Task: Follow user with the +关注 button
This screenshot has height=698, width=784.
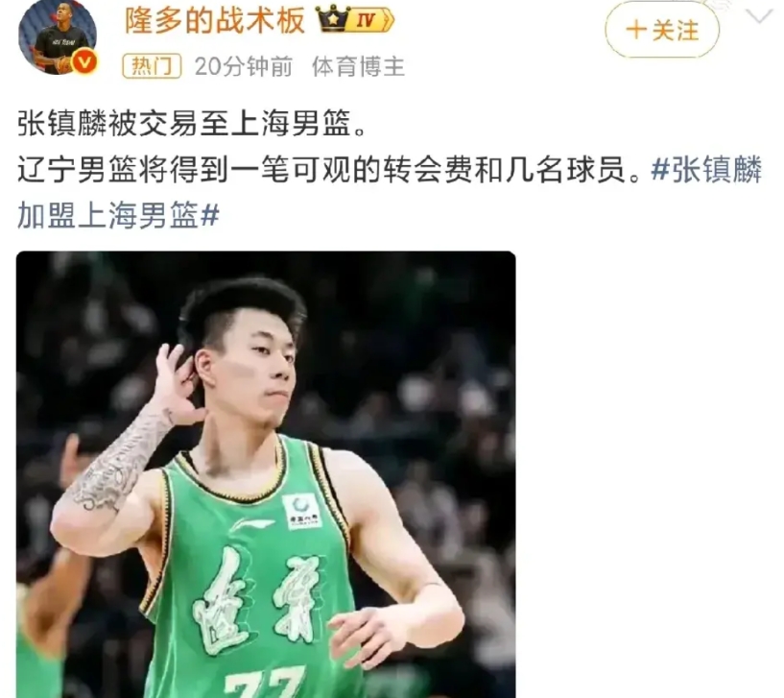Action: pyautogui.click(x=662, y=30)
